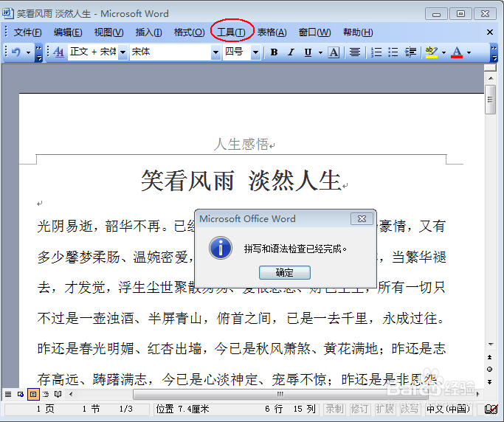Click the Word document icon in title bar
This screenshot has height=422, width=504.
(7, 13)
